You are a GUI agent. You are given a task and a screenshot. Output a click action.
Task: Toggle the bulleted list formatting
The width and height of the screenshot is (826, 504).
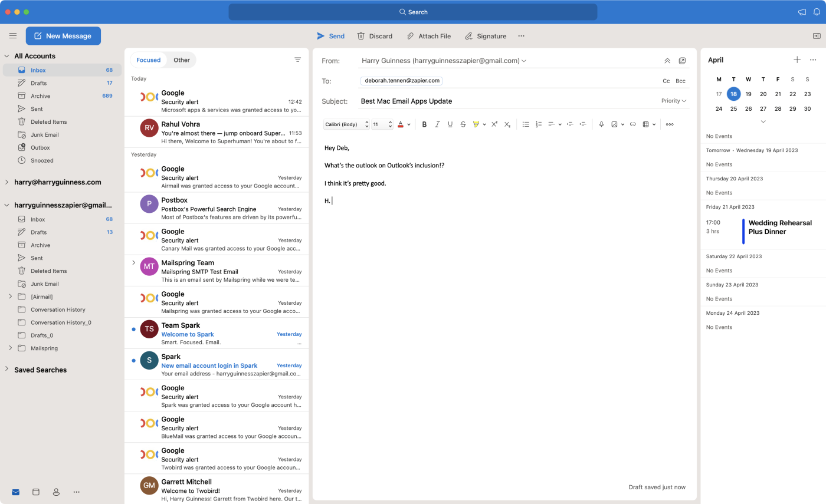pos(525,124)
